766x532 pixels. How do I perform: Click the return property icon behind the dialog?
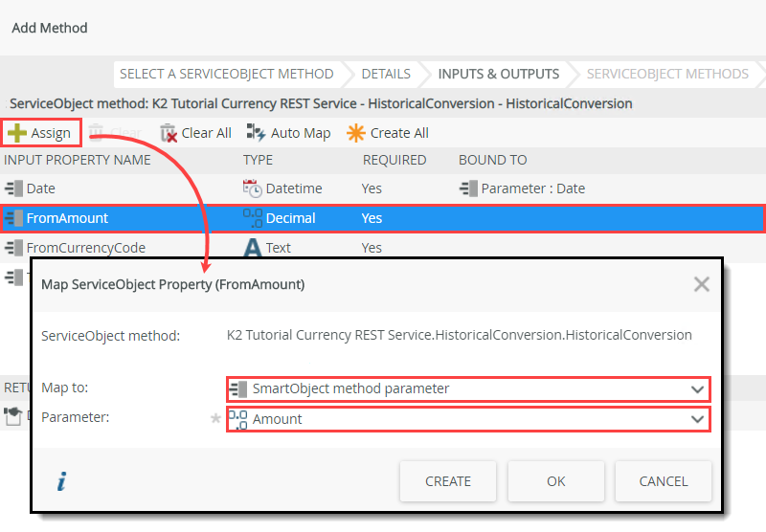click(13, 416)
